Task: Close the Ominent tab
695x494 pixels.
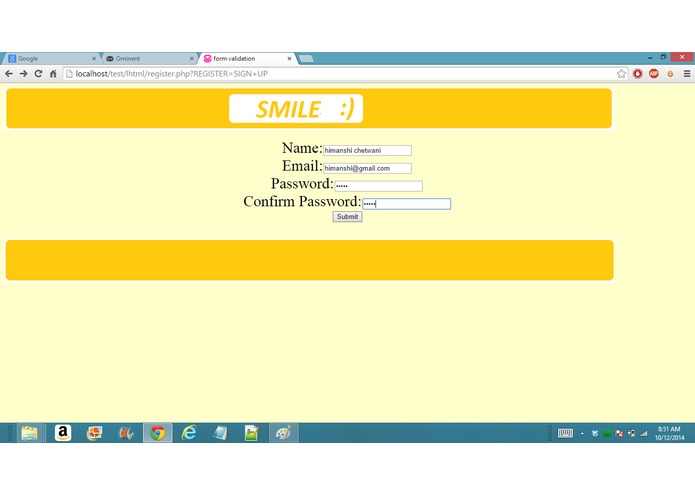Action: point(191,58)
